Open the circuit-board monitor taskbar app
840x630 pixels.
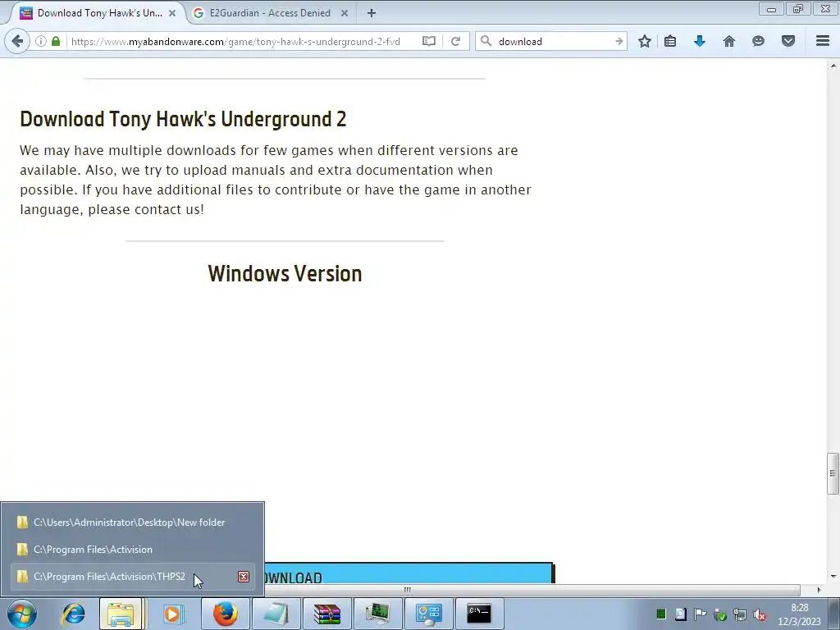pyautogui.click(x=377, y=614)
